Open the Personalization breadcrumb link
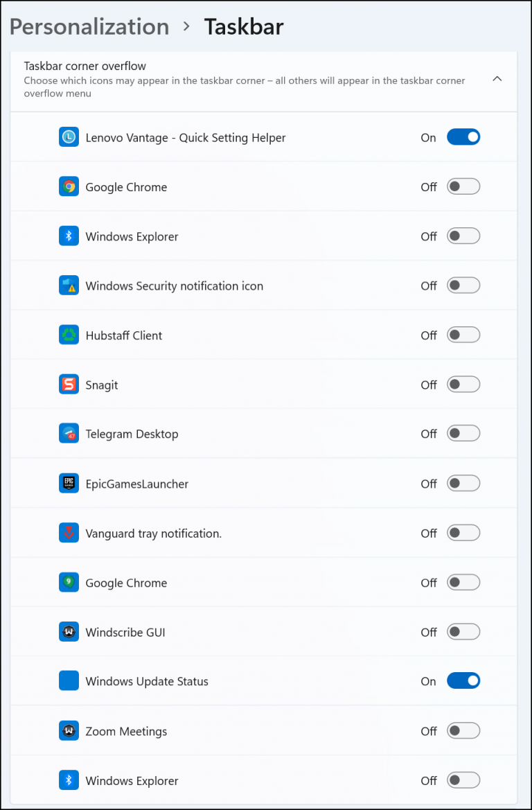Image resolution: width=532 pixels, height=810 pixels. pyautogui.click(x=89, y=26)
